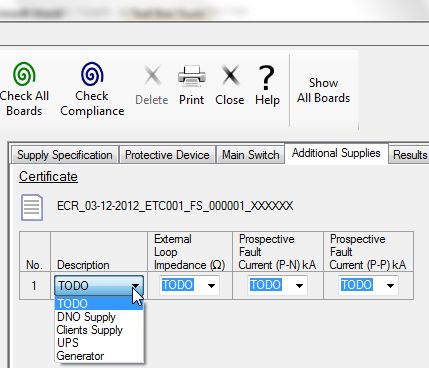The image size is (429, 368).
Task: Go to the Main Switch tab
Action: point(251,155)
